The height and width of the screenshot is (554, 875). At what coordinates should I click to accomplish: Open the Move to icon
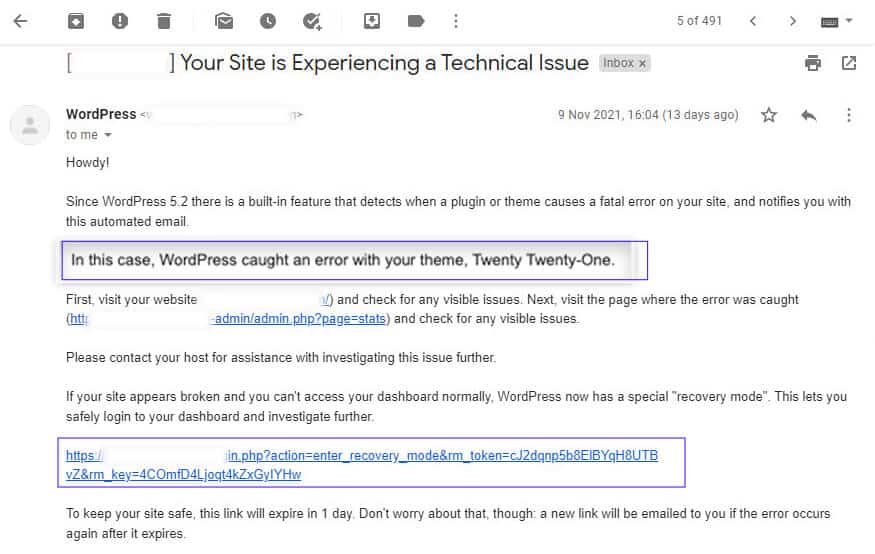(372, 21)
